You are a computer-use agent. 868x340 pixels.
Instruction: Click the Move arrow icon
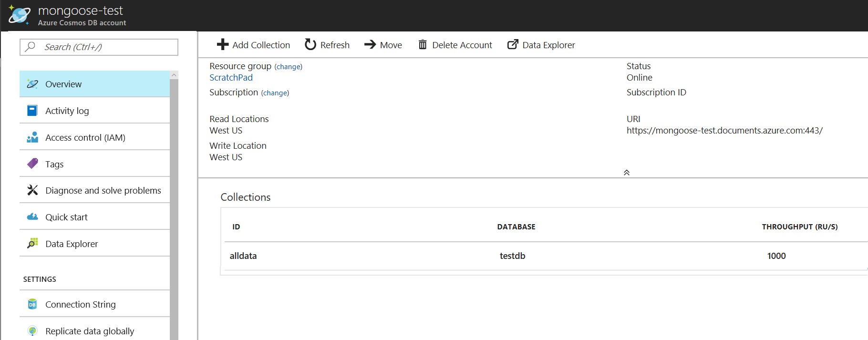(370, 45)
